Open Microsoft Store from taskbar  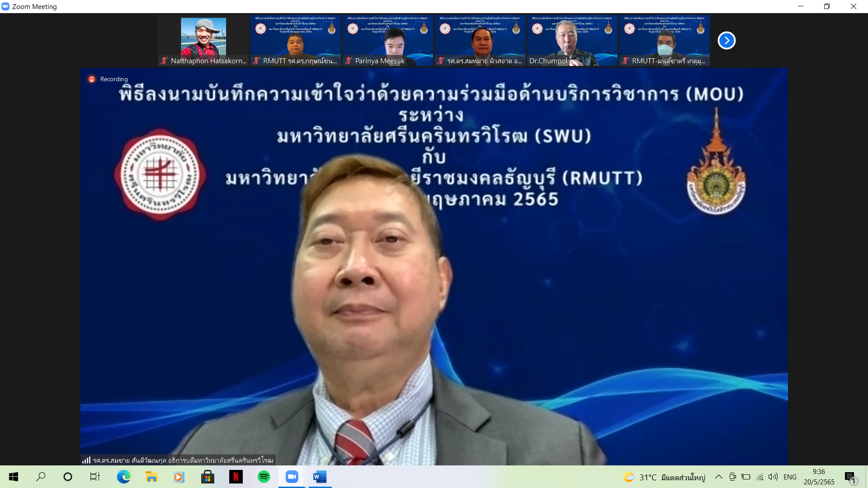tap(208, 477)
